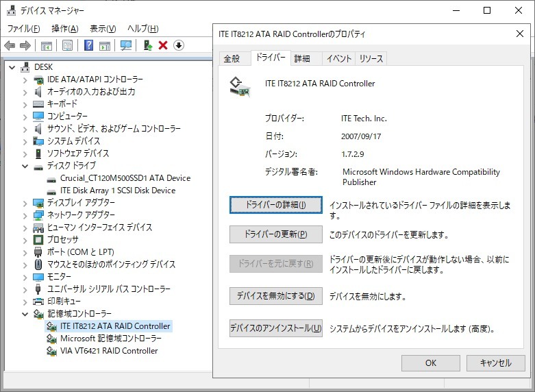The height and width of the screenshot is (392, 535).
Task: Click the ポート (COM と LPT) icon
Action: 38,252
